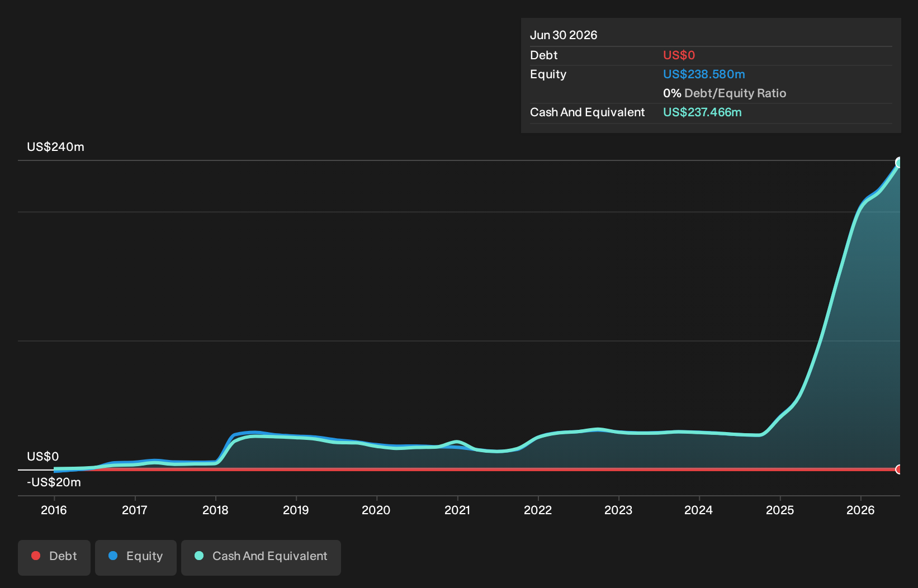Select the red Debt end point marker
The width and height of the screenshot is (918, 588).
coord(899,470)
